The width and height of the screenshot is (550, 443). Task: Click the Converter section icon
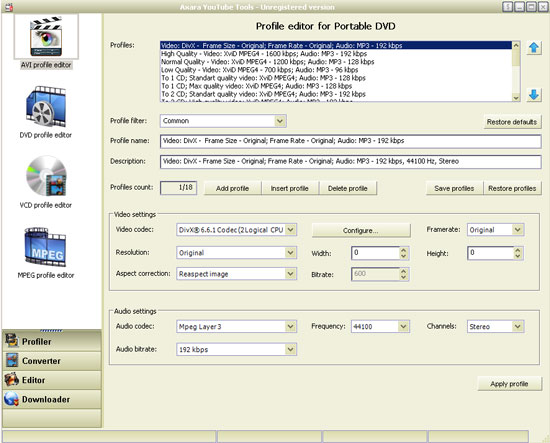12,360
